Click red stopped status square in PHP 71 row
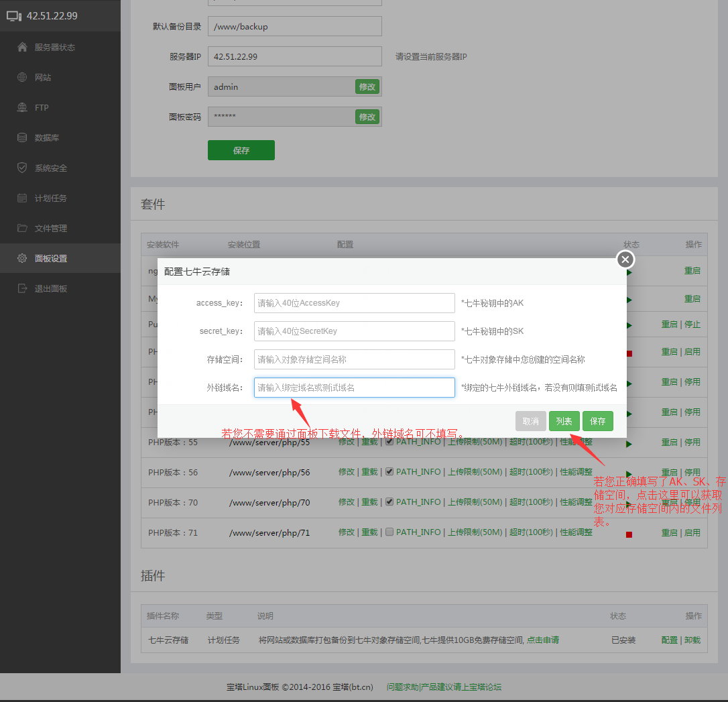This screenshot has width=728, height=702. click(629, 535)
